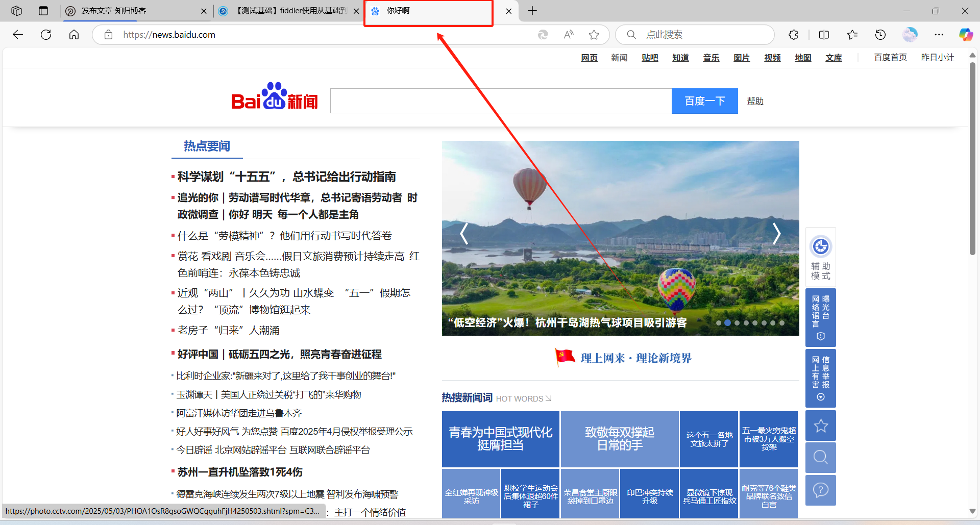Open the 昨日小计 account link
The image size is (980, 525).
click(x=938, y=58)
